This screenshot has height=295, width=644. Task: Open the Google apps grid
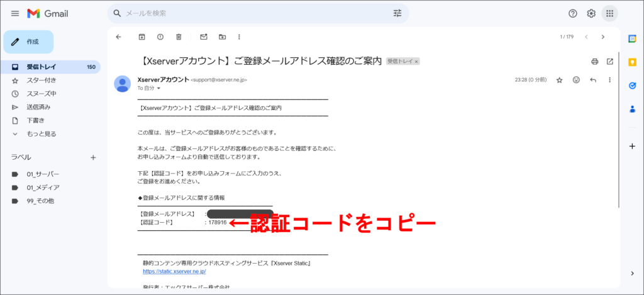point(609,14)
